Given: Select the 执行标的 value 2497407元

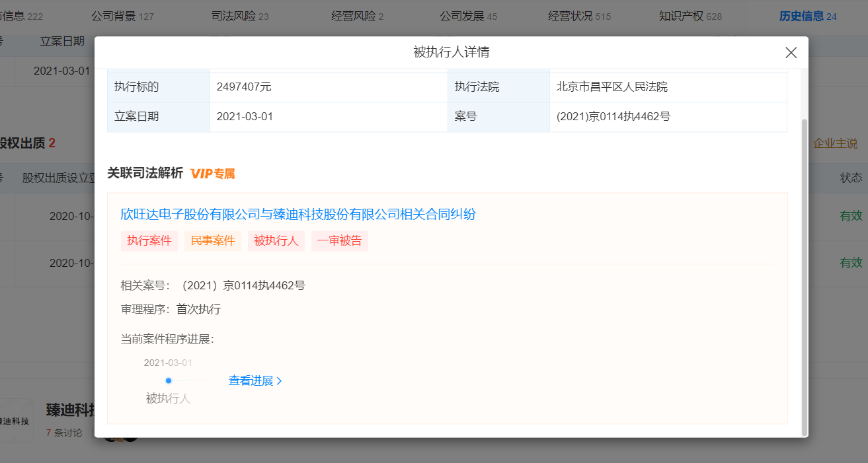Looking at the screenshot, I should [244, 87].
